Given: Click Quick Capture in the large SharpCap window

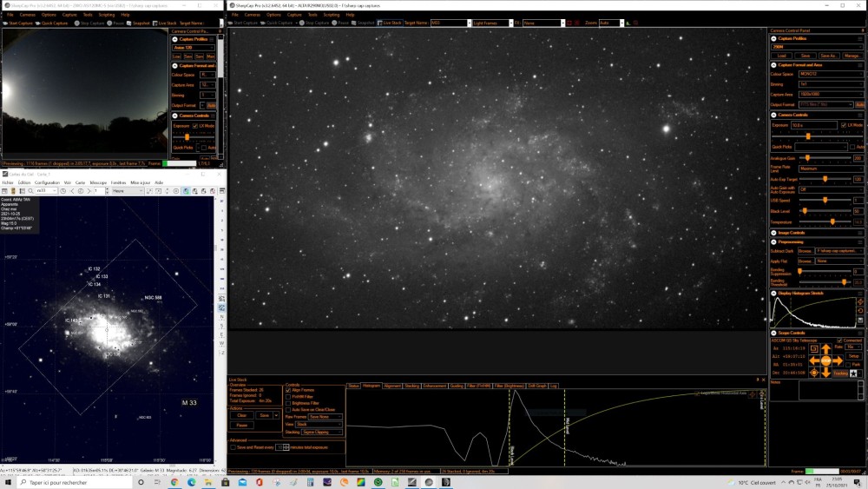Looking at the screenshot, I should [278, 23].
